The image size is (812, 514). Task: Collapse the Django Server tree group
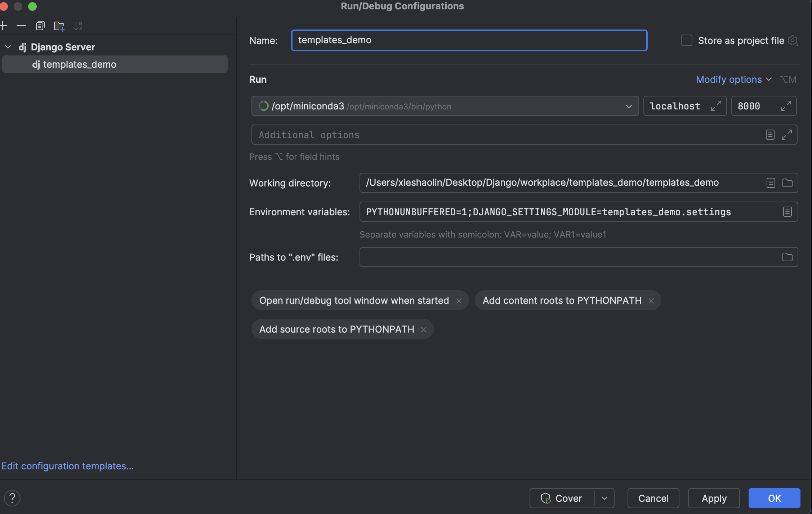coord(8,47)
